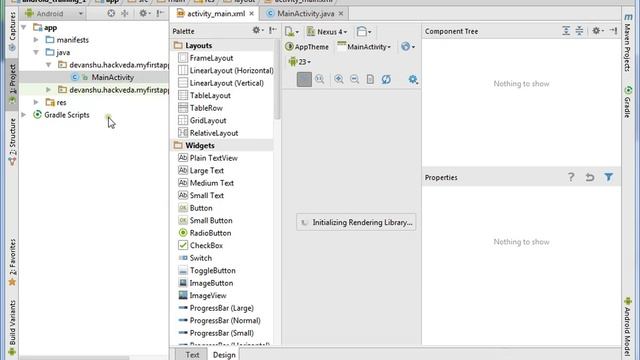Viewport: 640px width, 360px height.
Task: Pick LinearLayout (Vertical) from palette
Action: click(x=221, y=83)
